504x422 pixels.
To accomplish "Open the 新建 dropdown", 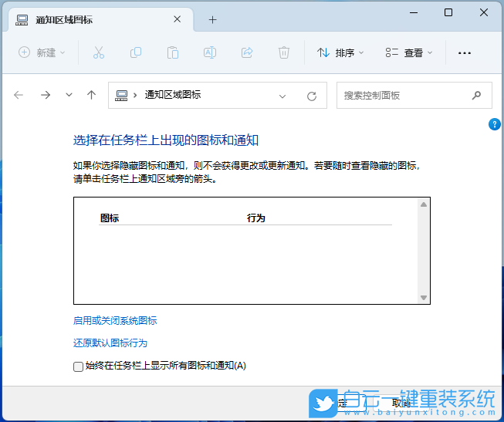I will 42,52.
